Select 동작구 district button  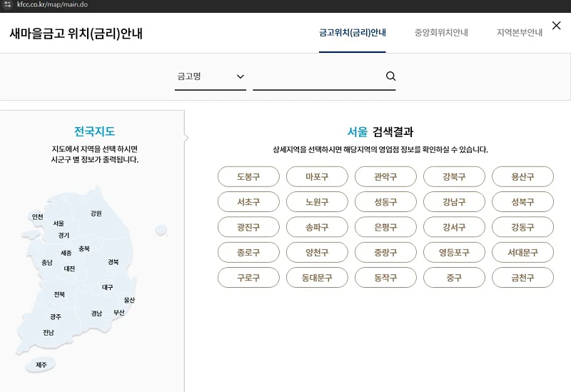coord(385,278)
